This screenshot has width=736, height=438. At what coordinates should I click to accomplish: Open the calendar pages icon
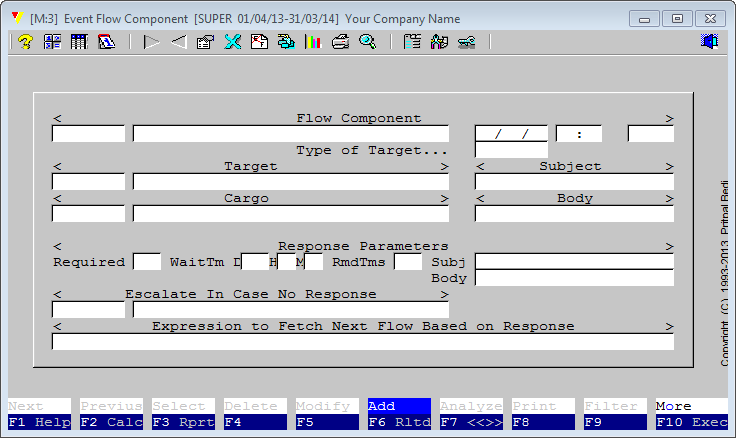tap(107, 42)
